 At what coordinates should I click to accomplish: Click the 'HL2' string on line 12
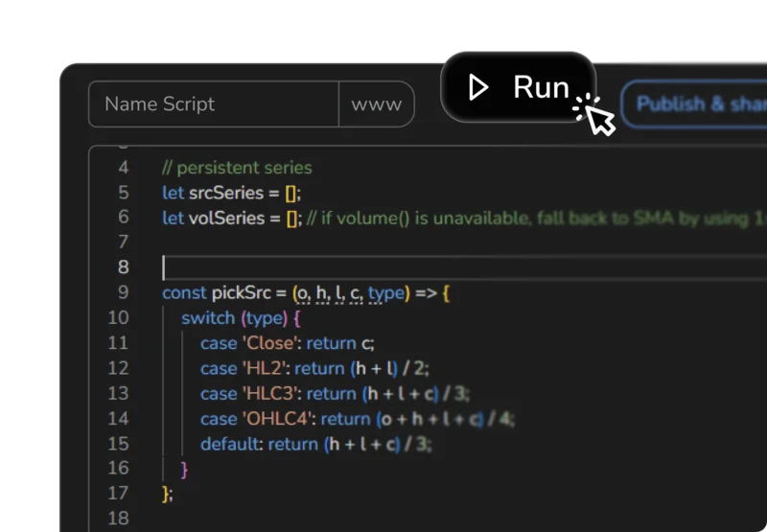point(264,368)
